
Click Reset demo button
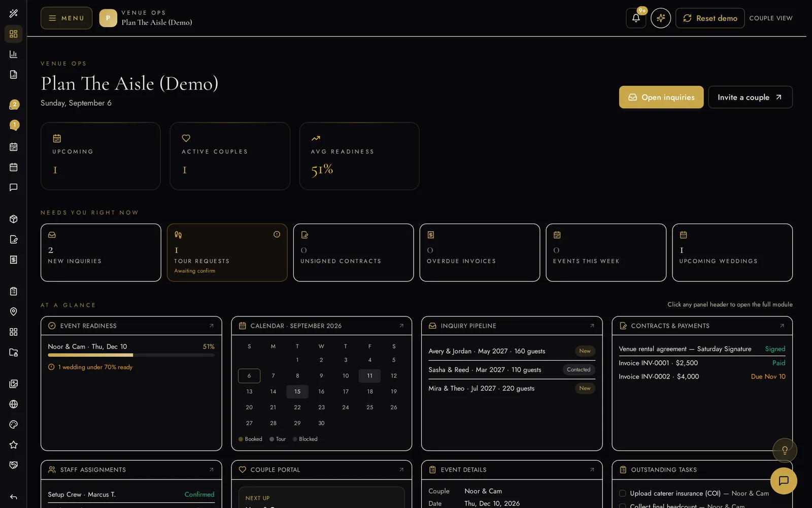tap(710, 18)
